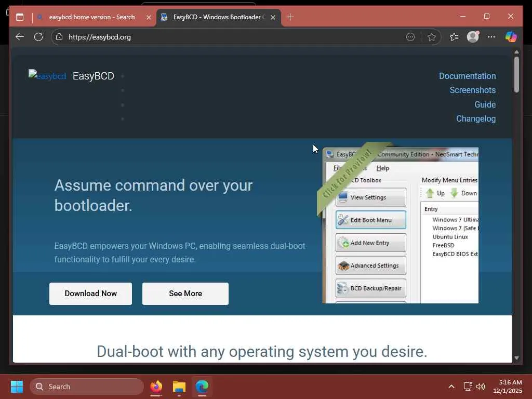The height and width of the screenshot is (399, 532).
Task: Show hidden system tray icons chevron
Action: pos(451,387)
